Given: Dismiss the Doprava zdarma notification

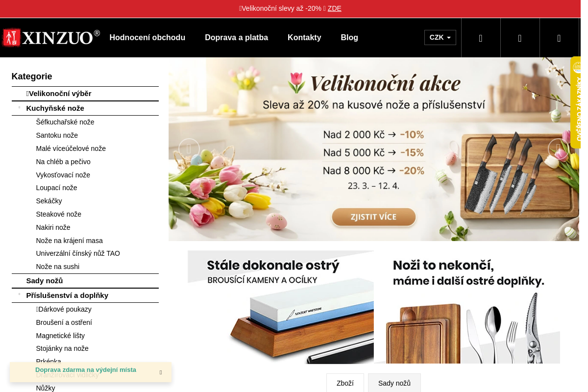Looking at the screenshot, I should click(160, 372).
